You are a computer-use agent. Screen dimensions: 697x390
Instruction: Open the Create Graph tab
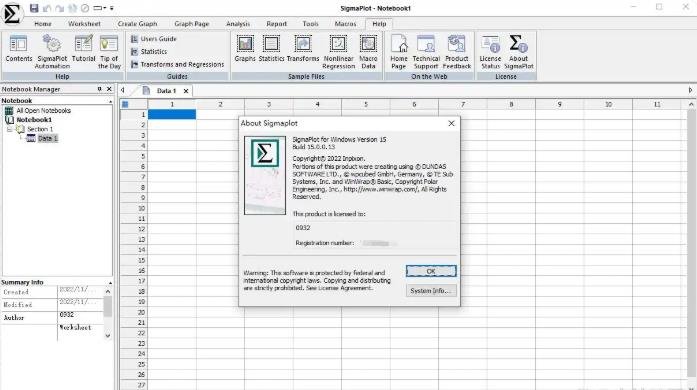point(137,24)
